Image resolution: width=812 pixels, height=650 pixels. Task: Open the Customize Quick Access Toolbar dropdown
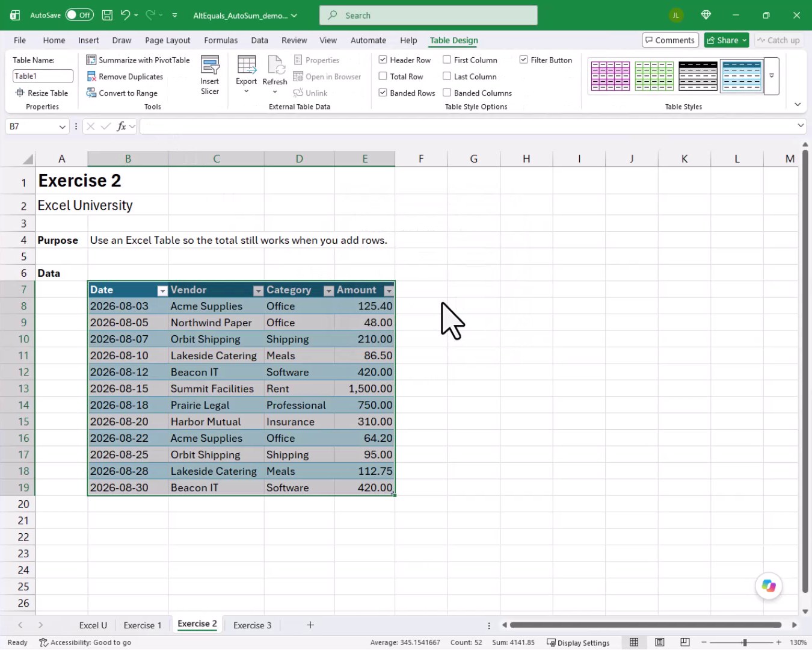coord(175,15)
